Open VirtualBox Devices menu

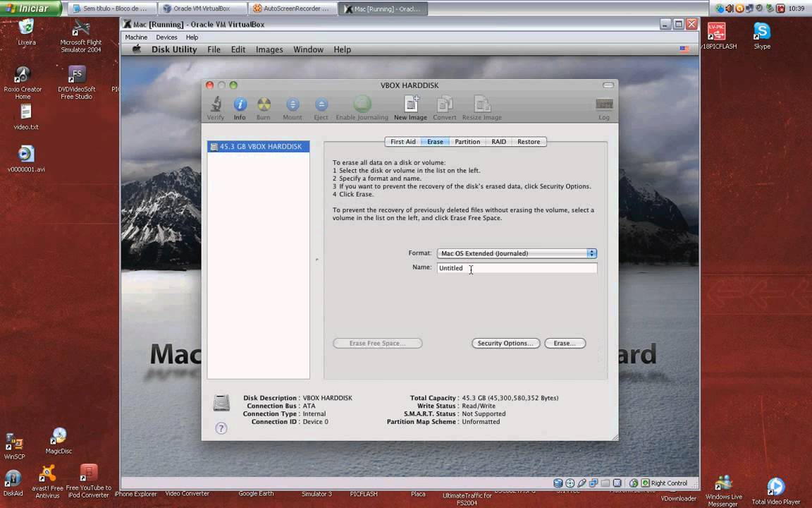tap(166, 37)
